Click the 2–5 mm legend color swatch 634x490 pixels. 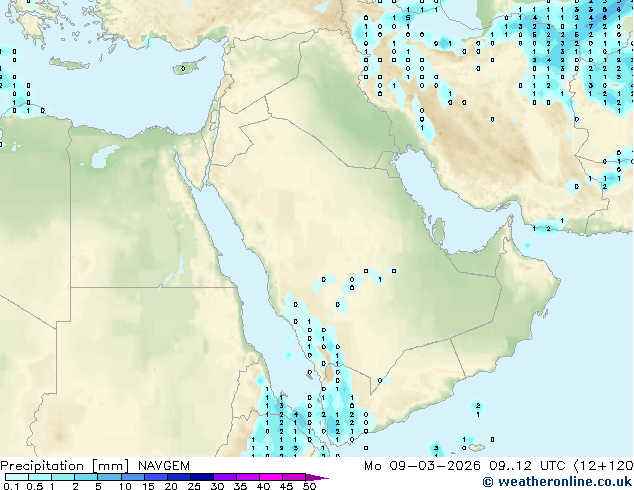(x=86, y=477)
